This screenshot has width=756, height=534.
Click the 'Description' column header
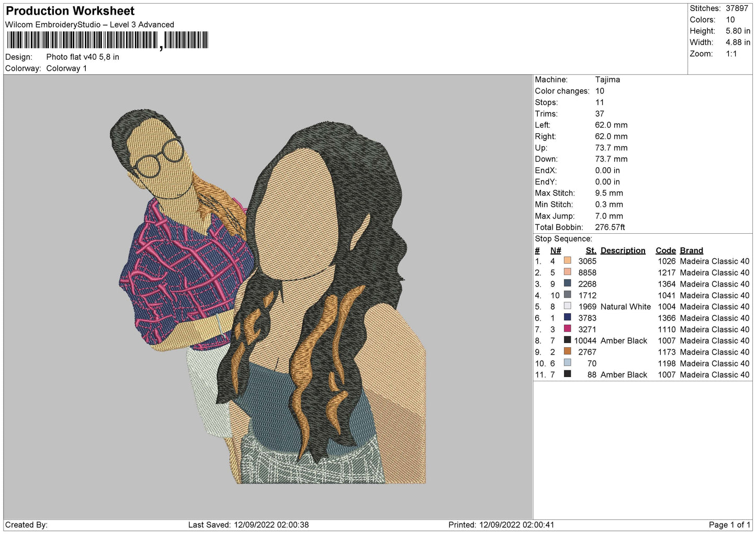623,251
